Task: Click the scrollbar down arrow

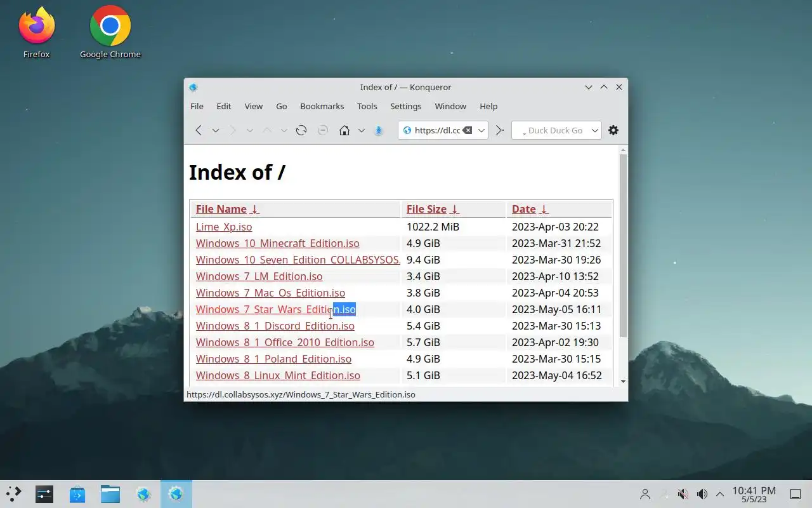Action: click(623, 381)
